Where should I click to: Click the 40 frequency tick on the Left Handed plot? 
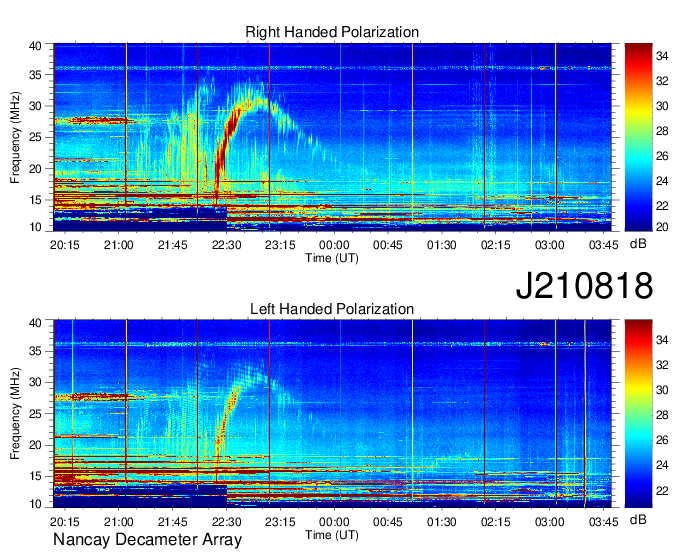[x=35, y=323]
